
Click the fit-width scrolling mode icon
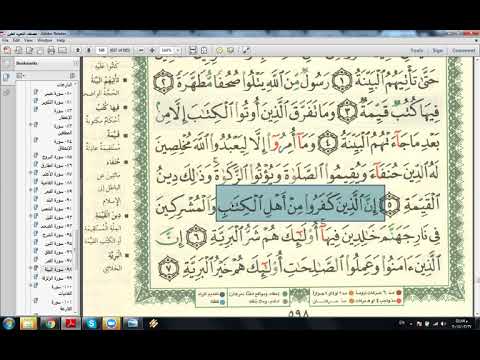pos(193,50)
